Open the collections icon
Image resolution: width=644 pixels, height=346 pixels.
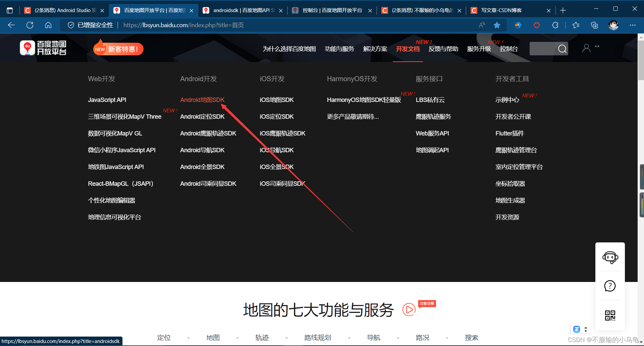(x=594, y=25)
